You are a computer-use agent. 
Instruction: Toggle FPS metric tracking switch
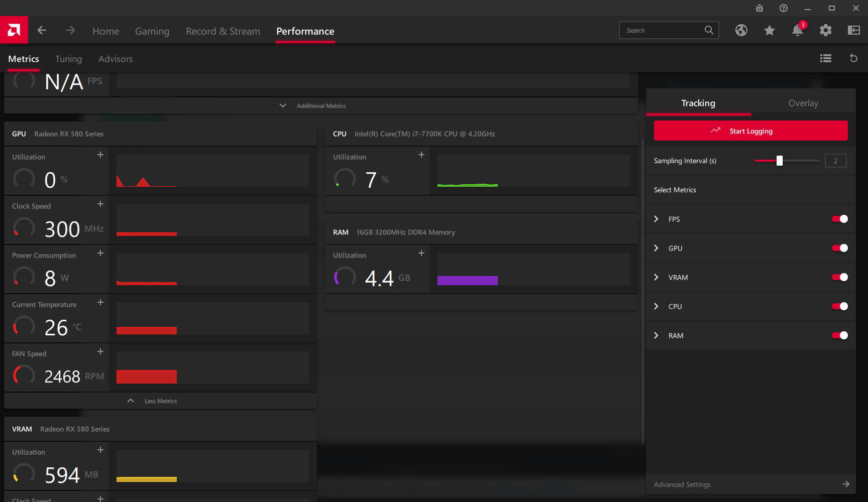(x=840, y=219)
